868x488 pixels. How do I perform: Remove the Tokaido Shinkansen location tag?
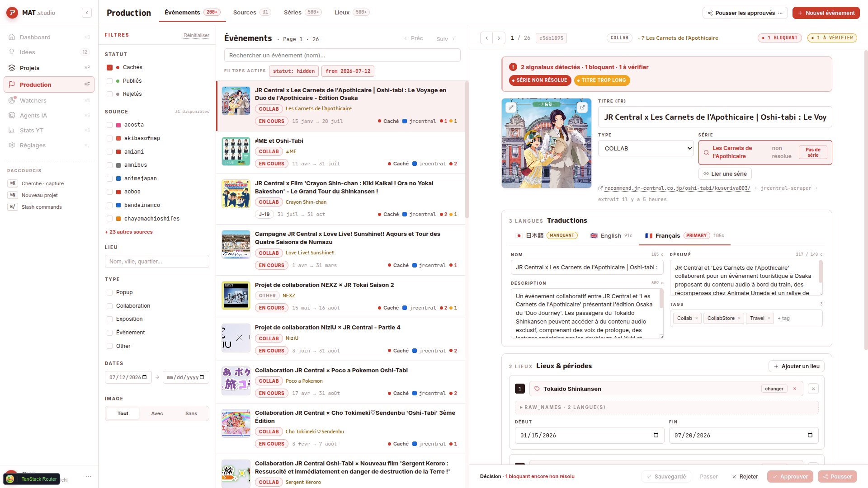tap(795, 389)
